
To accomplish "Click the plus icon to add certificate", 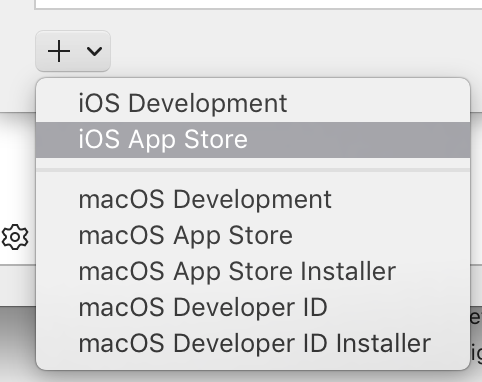I will [59, 51].
